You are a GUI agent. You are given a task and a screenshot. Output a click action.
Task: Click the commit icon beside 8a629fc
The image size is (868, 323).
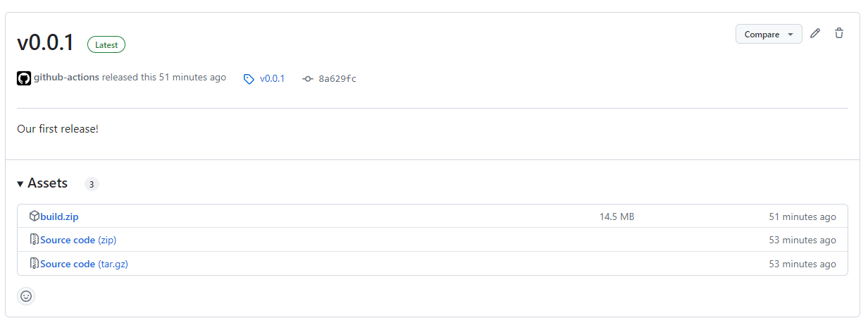click(x=308, y=79)
